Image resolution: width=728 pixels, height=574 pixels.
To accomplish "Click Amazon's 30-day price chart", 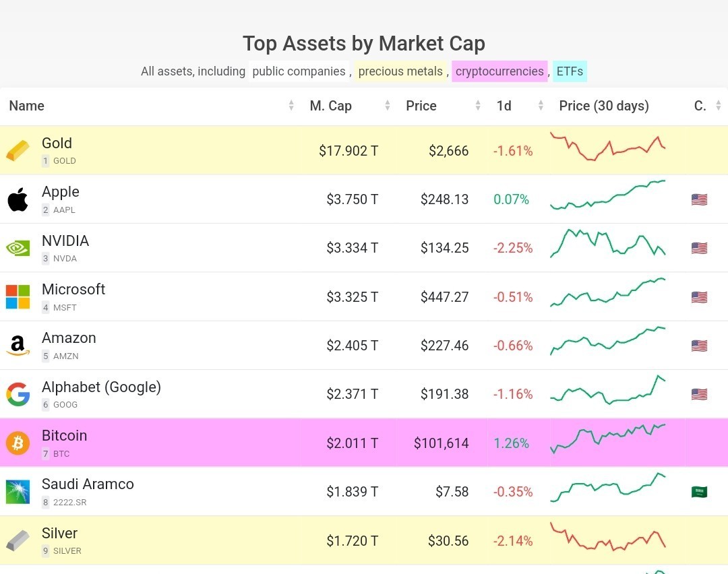I will (608, 341).
